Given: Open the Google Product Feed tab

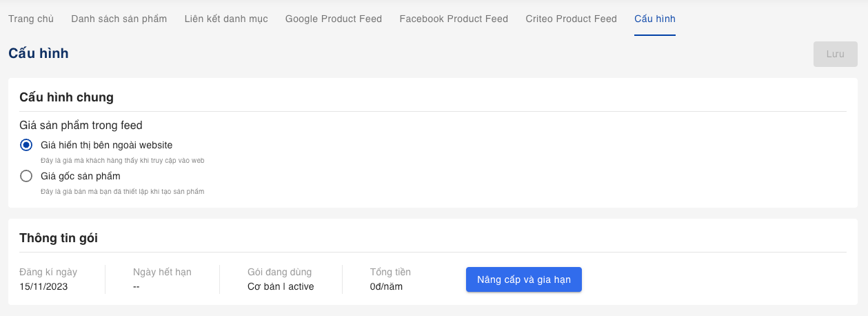Looking at the screenshot, I should tap(333, 19).
